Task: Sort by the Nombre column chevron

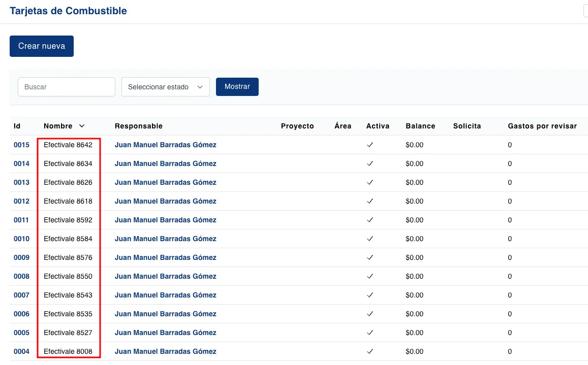Action: coord(82,126)
